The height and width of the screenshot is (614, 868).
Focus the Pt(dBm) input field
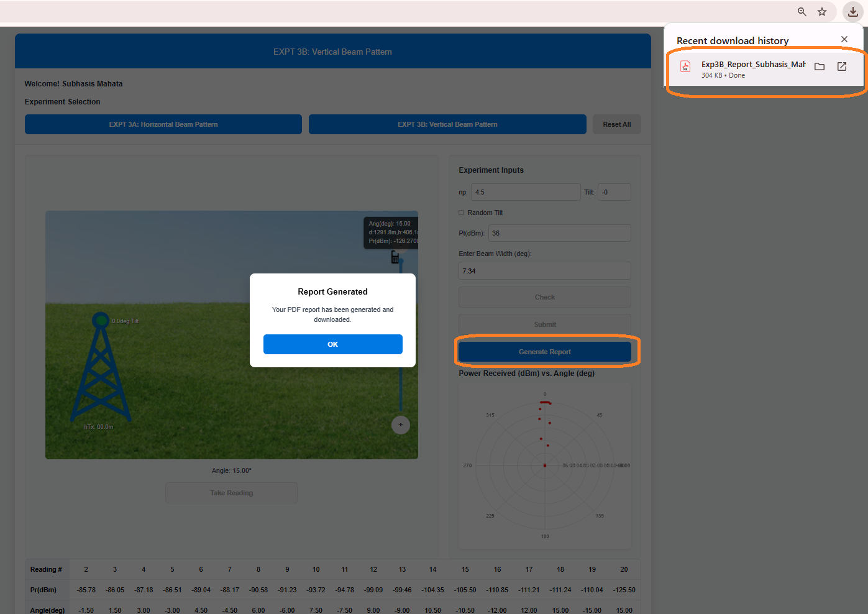[559, 233]
